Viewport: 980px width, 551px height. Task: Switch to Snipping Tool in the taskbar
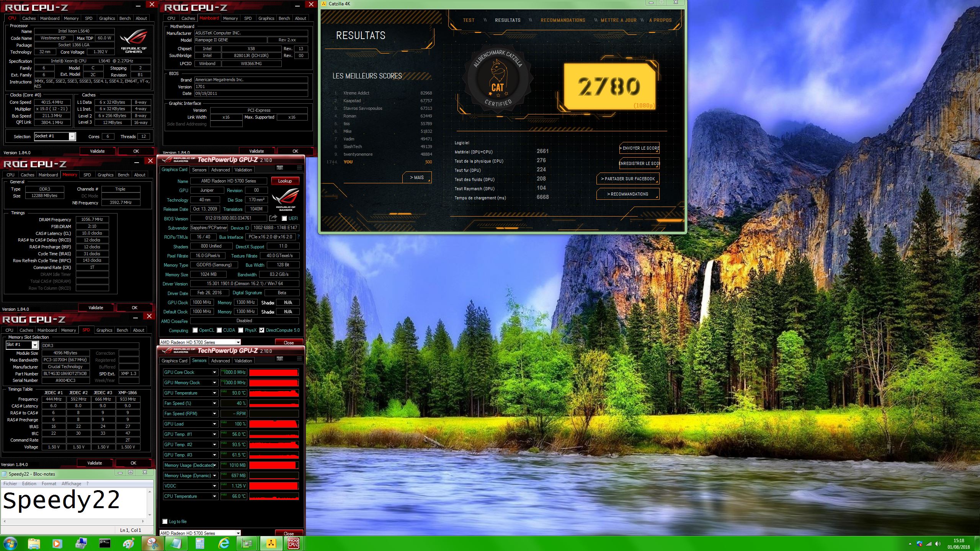tap(152, 543)
